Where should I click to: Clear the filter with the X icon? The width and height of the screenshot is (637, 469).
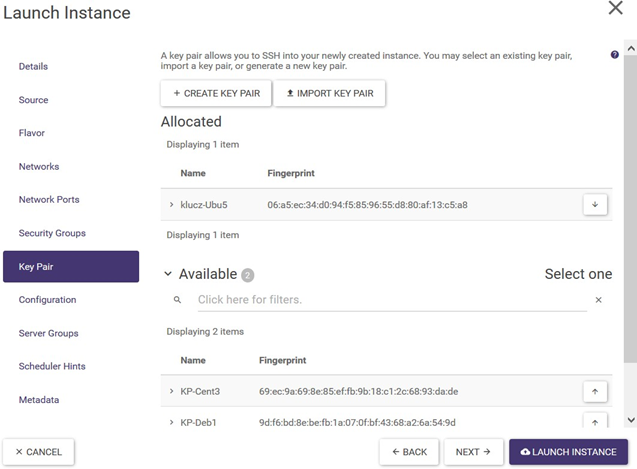pyautogui.click(x=599, y=300)
